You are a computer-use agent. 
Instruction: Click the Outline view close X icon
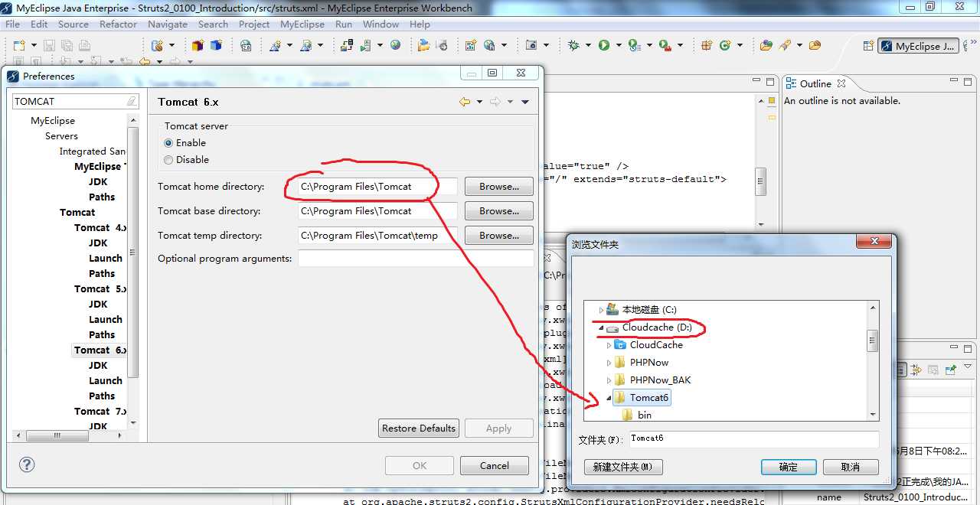click(x=841, y=83)
